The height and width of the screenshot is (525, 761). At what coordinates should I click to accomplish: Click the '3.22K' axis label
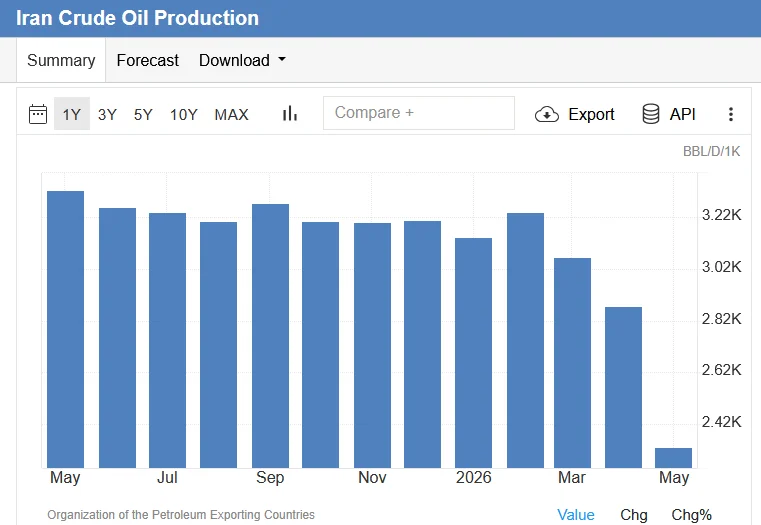(x=721, y=214)
